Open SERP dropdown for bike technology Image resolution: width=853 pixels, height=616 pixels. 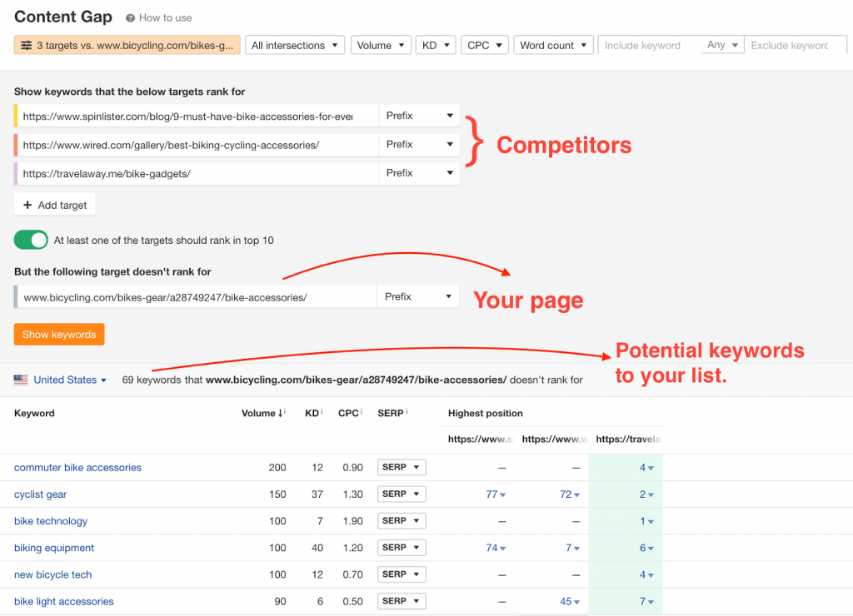click(x=402, y=520)
